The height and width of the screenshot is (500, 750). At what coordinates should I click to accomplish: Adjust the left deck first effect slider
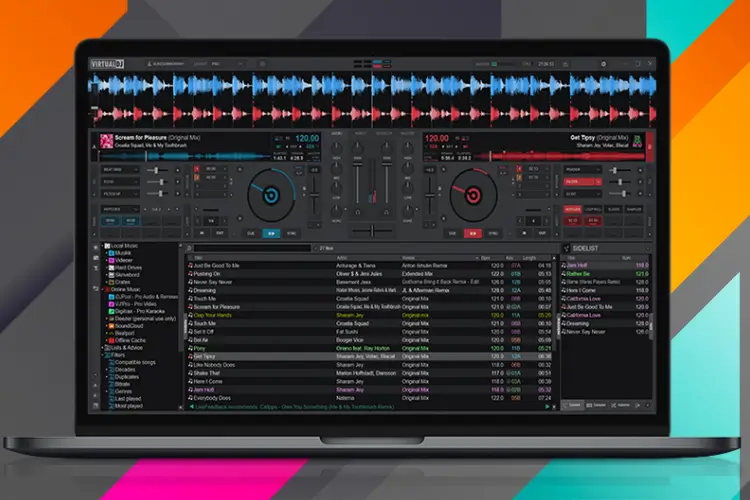point(157,170)
